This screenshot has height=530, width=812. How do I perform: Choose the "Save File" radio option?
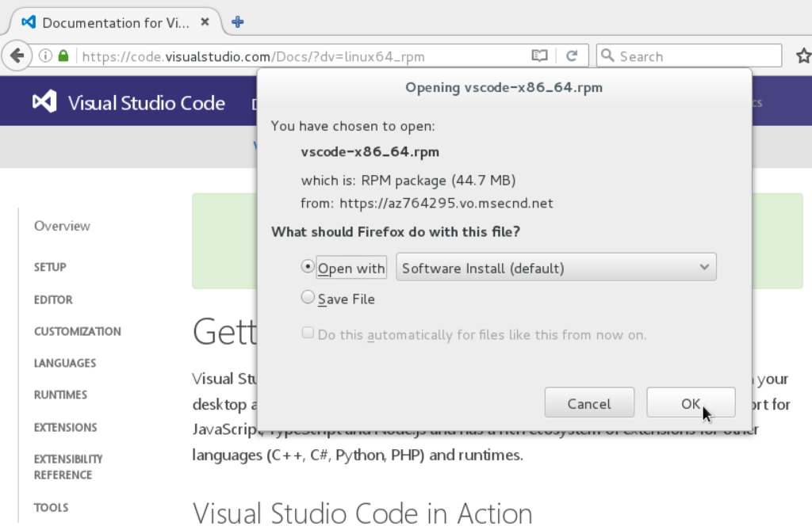click(x=308, y=298)
